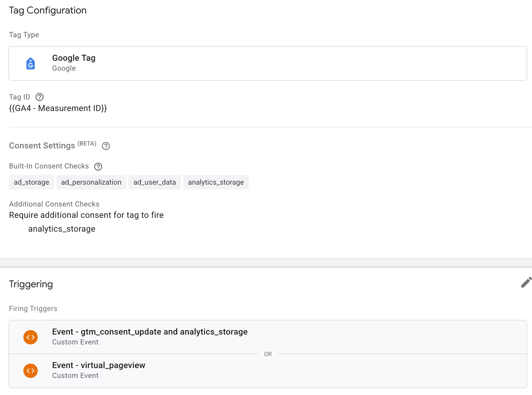
Task: Select the ad_storage consent chip
Action: coord(31,182)
